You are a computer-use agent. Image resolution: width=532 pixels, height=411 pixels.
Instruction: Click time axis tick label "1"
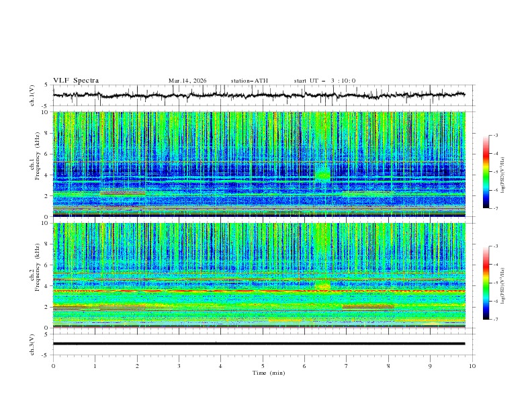click(95, 366)
